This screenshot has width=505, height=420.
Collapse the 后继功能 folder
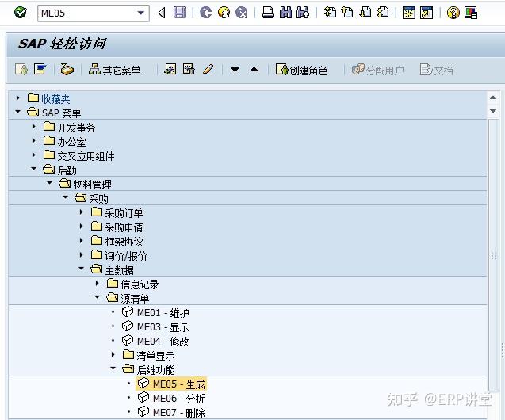(x=113, y=368)
